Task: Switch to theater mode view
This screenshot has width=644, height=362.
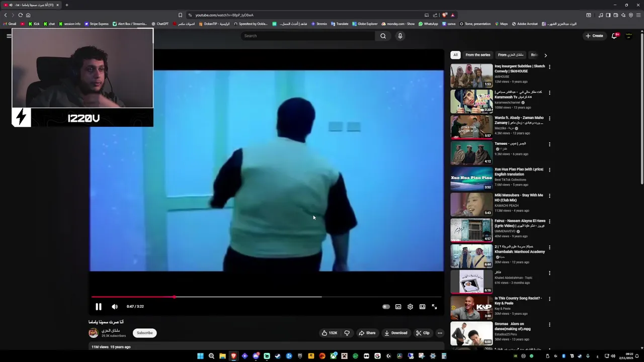Action: 422,307
